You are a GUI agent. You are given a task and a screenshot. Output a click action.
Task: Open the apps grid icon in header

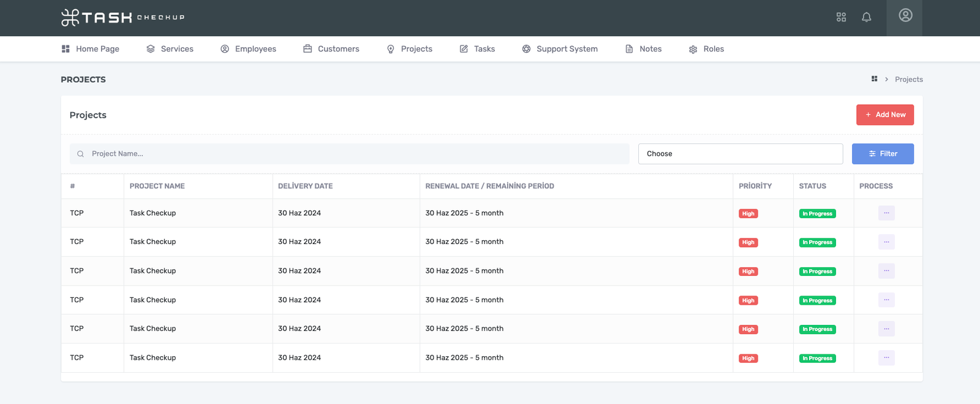pos(841,17)
